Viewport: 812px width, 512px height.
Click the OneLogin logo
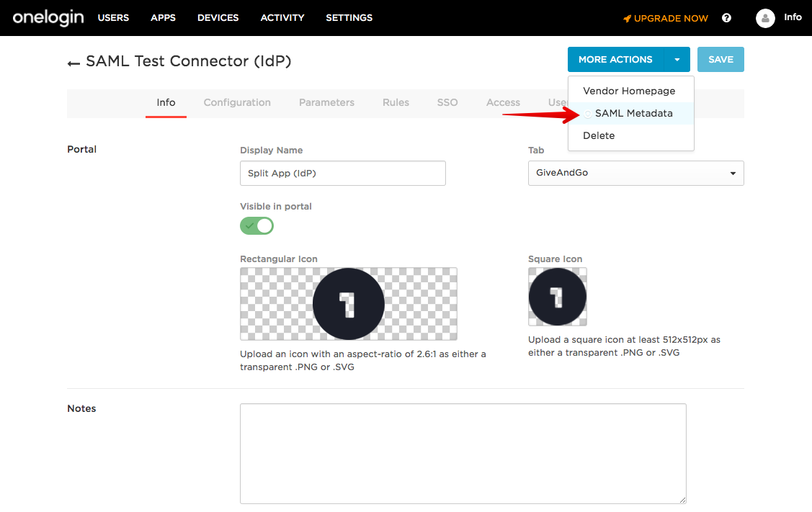(x=48, y=17)
